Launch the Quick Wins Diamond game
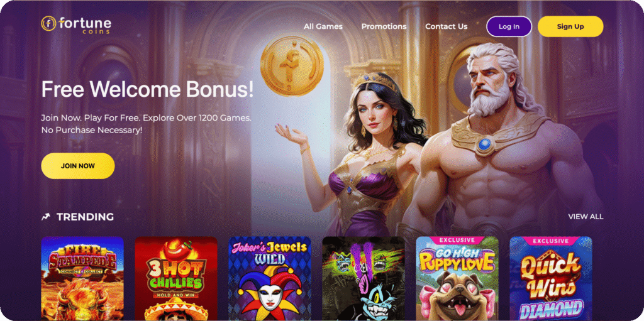644x321 pixels. [x=551, y=279]
